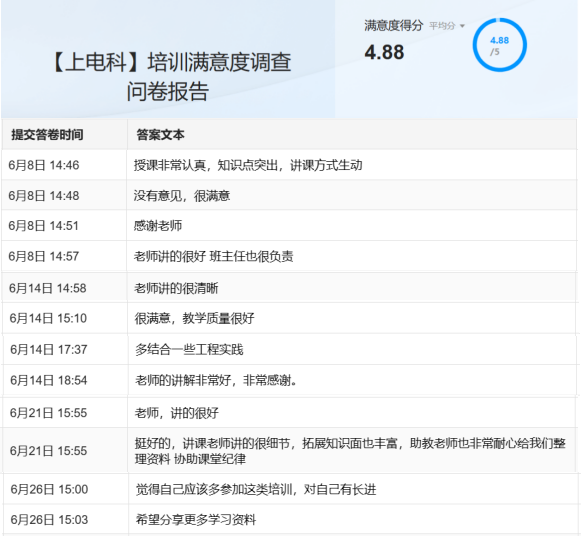Select answer 多结合一些工程实践
The image size is (582, 537).
coord(189,350)
